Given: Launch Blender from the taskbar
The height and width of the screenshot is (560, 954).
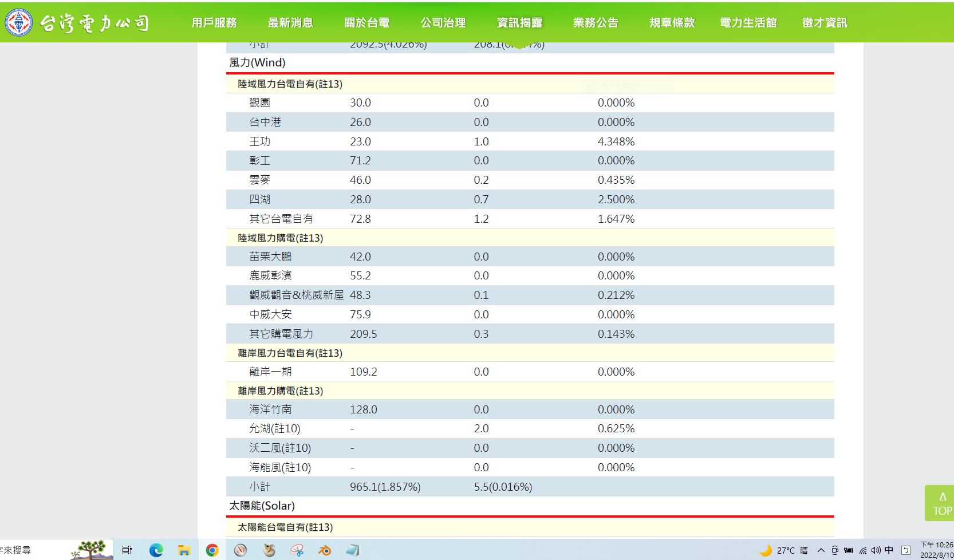Looking at the screenshot, I should 325,550.
